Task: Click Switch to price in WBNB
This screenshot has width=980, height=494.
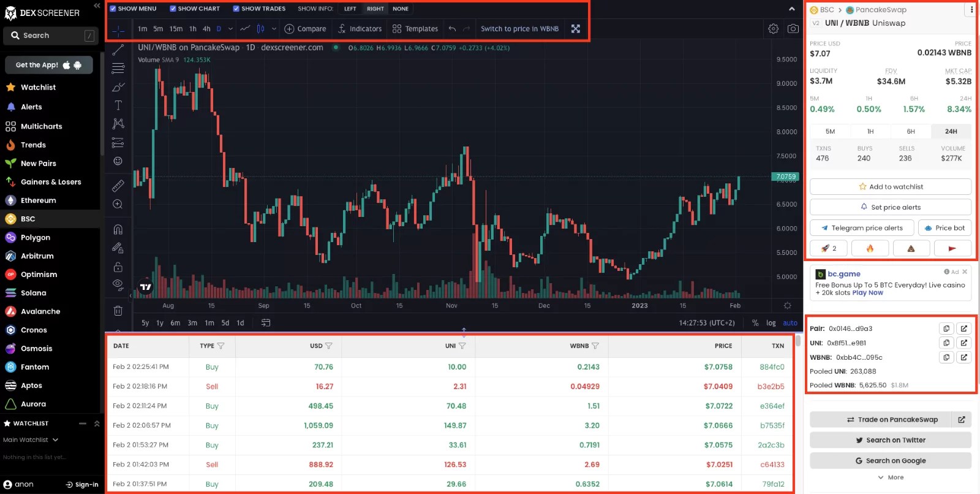Action: [519, 29]
